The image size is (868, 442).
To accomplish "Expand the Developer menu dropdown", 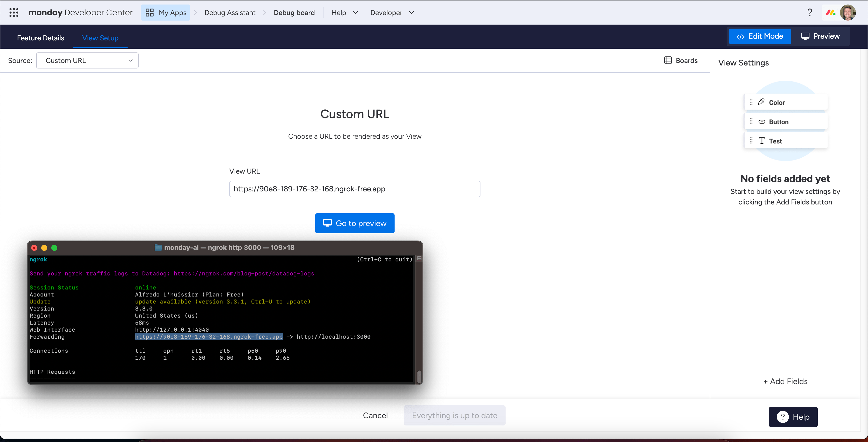I will [392, 13].
